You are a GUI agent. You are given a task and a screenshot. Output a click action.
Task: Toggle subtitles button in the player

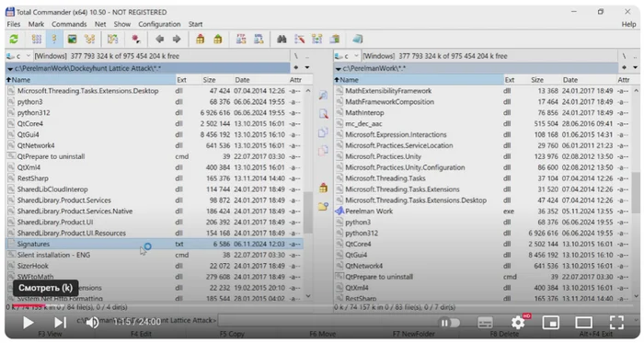point(485,323)
